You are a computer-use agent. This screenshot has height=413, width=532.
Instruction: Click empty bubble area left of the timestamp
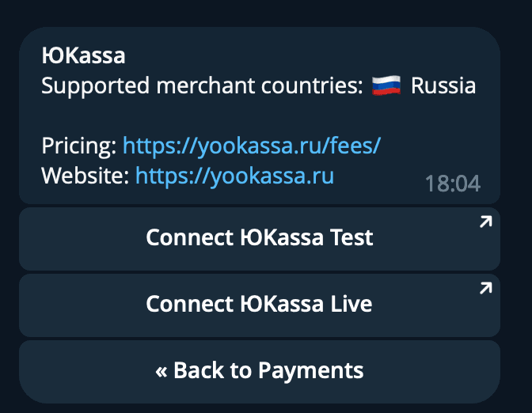pyautogui.click(x=380, y=185)
